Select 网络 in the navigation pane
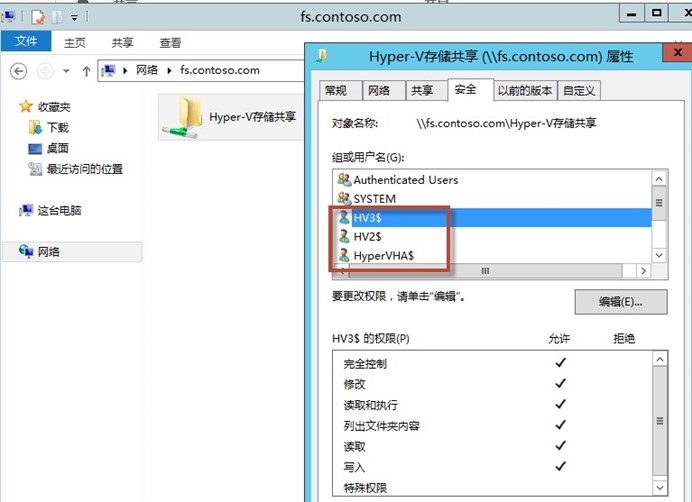The height and width of the screenshot is (502, 692). coord(72,252)
